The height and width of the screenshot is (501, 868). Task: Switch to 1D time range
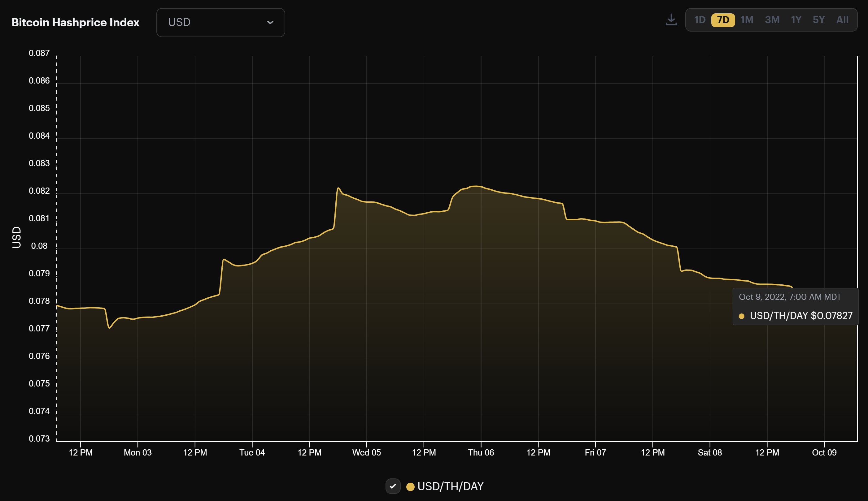click(700, 20)
